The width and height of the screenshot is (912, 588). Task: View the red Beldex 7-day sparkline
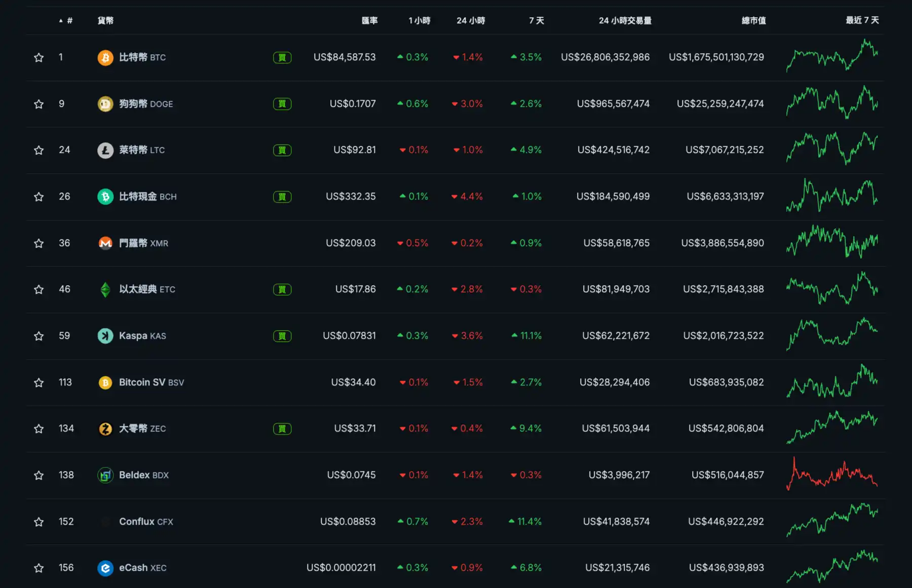[832, 475]
